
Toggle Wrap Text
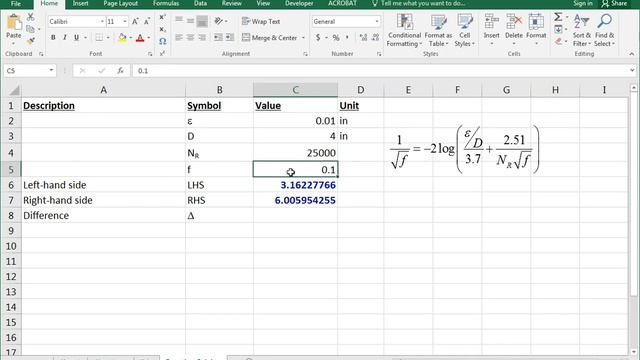261,21
